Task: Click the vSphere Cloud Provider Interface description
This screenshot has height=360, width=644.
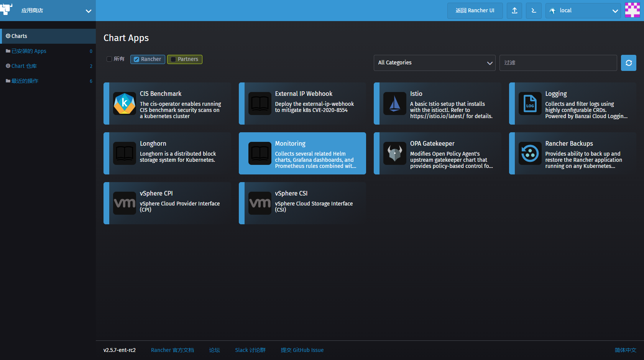Action: click(x=180, y=207)
